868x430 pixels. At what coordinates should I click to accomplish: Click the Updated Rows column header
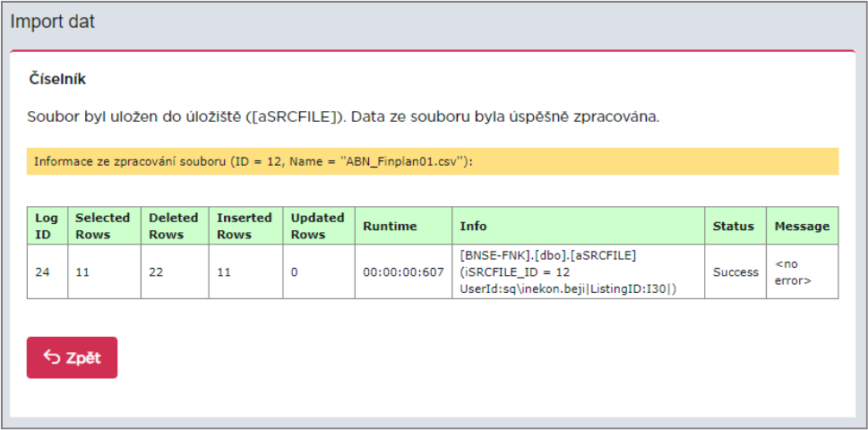tap(320, 226)
